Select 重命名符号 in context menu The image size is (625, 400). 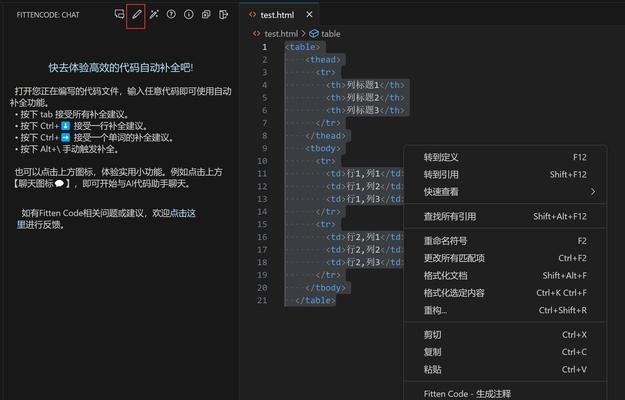point(505,241)
